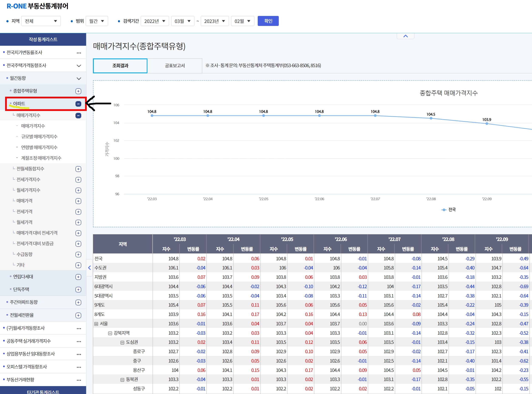Collapse the 매매가격지수 submenu minus icon
Viewport: 532px width, 394px height.
pyautogui.click(x=78, y=116)
